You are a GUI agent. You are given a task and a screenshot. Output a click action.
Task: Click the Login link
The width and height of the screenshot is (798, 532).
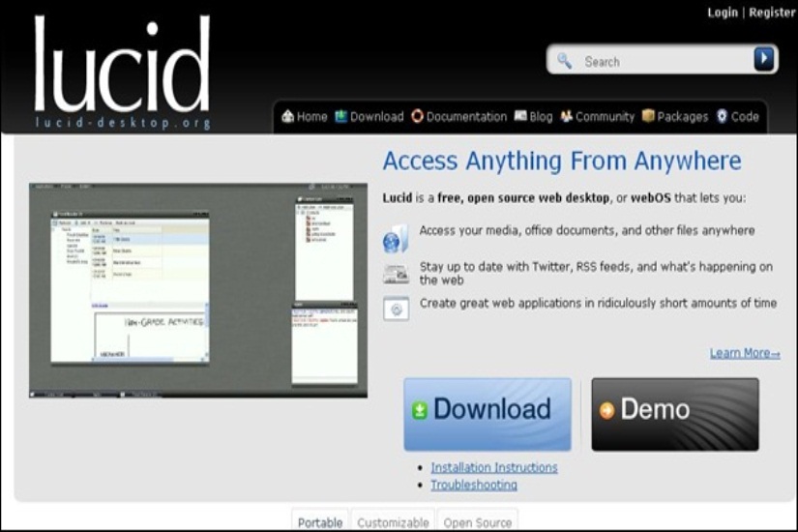tap(723, 13)
